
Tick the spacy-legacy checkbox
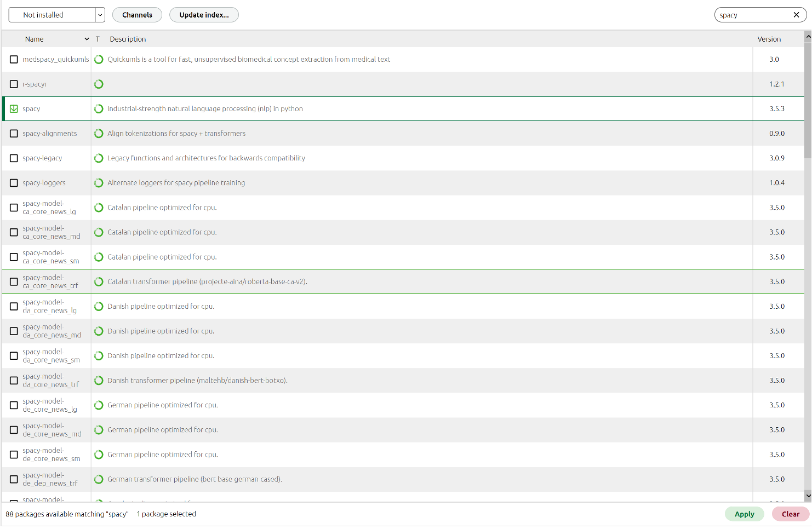click(x=14, y=158)
